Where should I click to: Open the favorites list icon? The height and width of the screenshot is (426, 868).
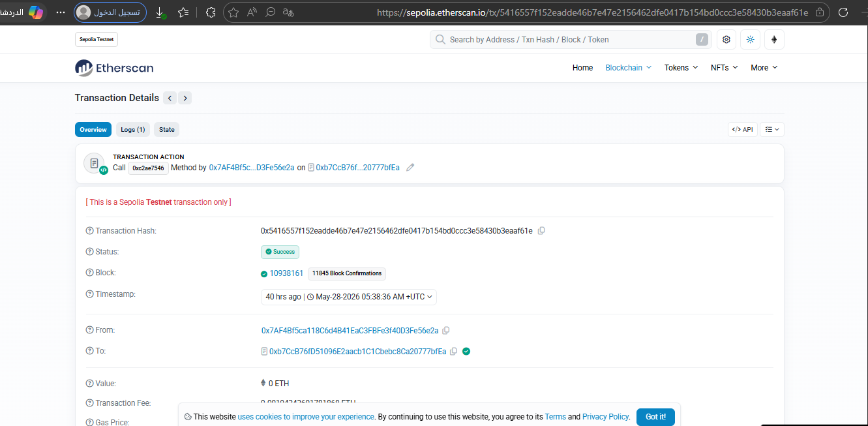point(183,12)
